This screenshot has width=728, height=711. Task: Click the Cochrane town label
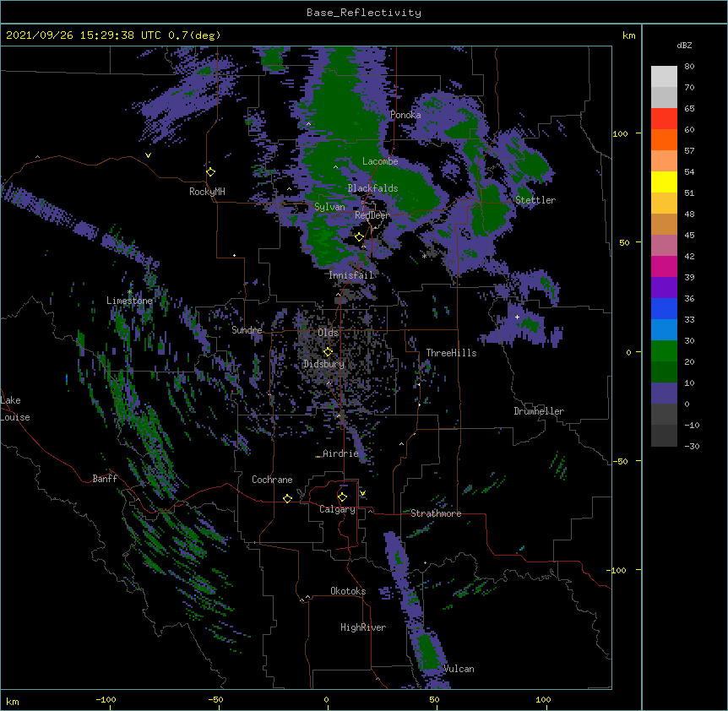[272, 480]
